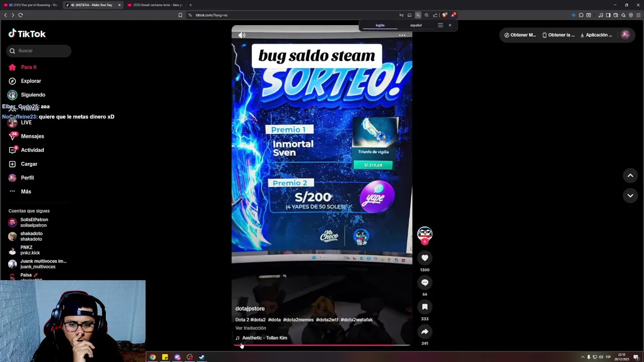Click the TikTok logo in the sidebar
This screenshot has width=644, height=362.
(27, 34)
